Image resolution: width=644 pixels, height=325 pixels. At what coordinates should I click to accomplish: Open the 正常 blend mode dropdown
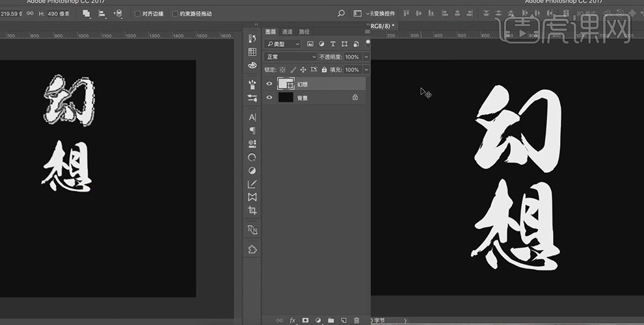click(x=290, y=57)
